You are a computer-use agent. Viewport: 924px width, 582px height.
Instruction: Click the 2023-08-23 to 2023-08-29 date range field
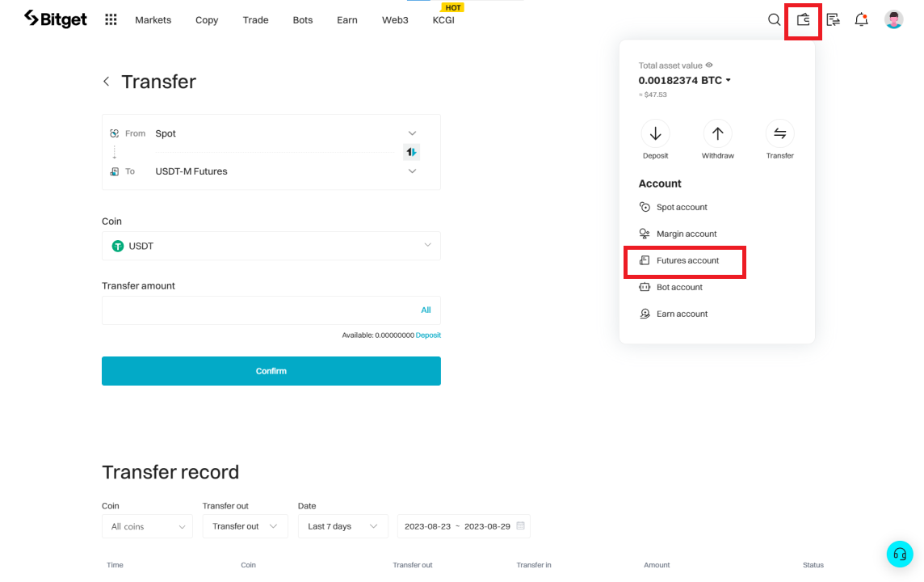pyautogui.click(x=464, y=526)
